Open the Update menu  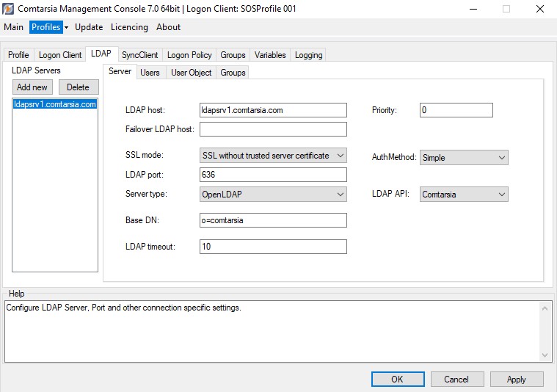click(x=89, y=27)
